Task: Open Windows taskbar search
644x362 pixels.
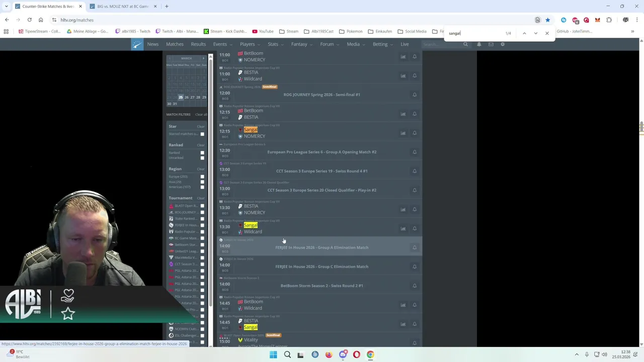Action: [x=287, y=354]
